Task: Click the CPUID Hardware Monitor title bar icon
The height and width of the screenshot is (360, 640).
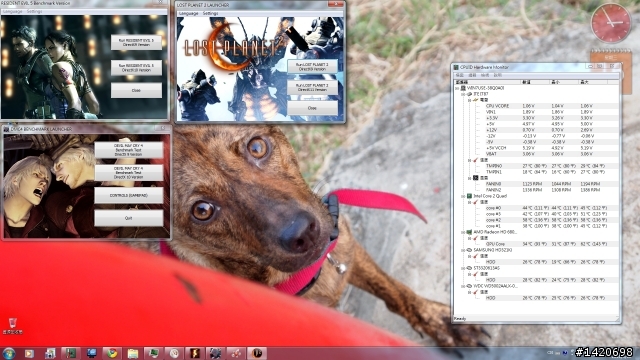Action: click(x=456, y=67)
